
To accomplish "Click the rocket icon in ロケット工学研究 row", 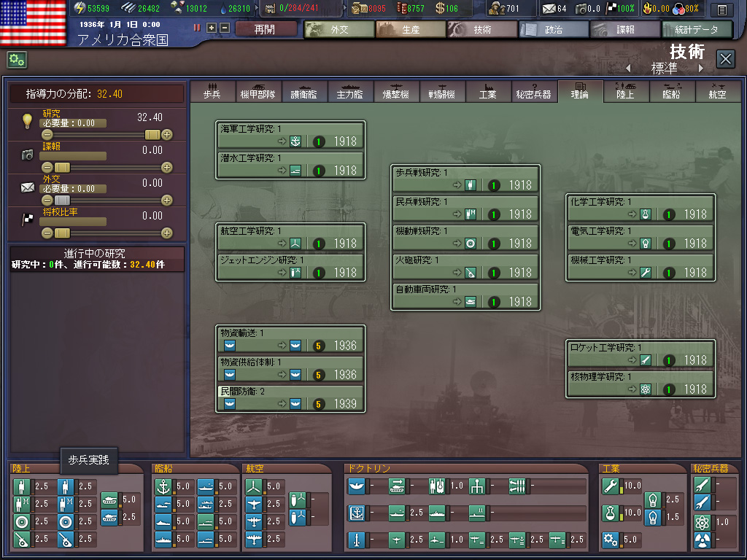I will point(645,360).
